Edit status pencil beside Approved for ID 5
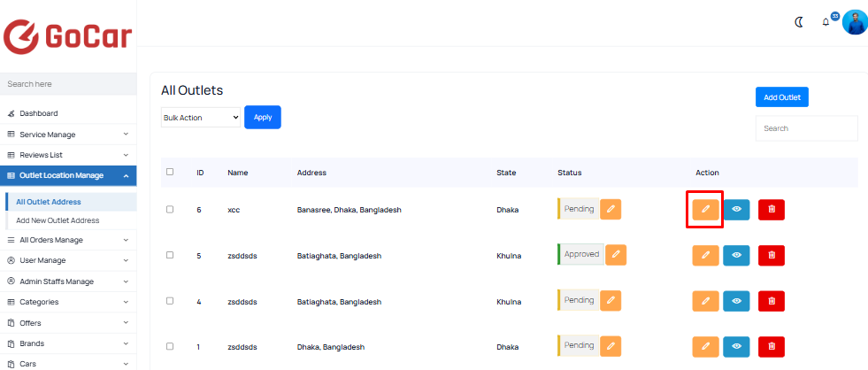Viewport: 868px width, 370px height. [616, 254]
